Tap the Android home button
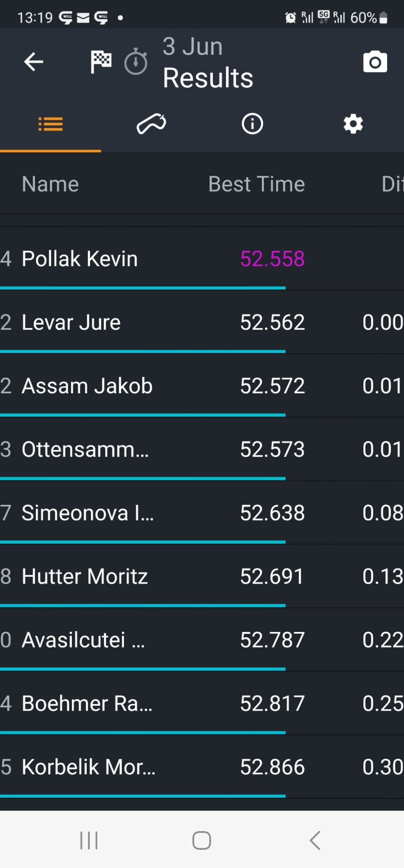Image resolution: width=404 pixels, height=868 pixels. pos(202,841)
